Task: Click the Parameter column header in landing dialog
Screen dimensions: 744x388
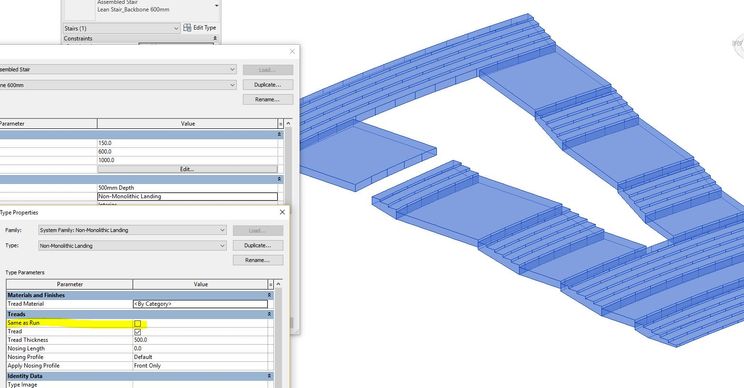Action: [x=70, y=285]
